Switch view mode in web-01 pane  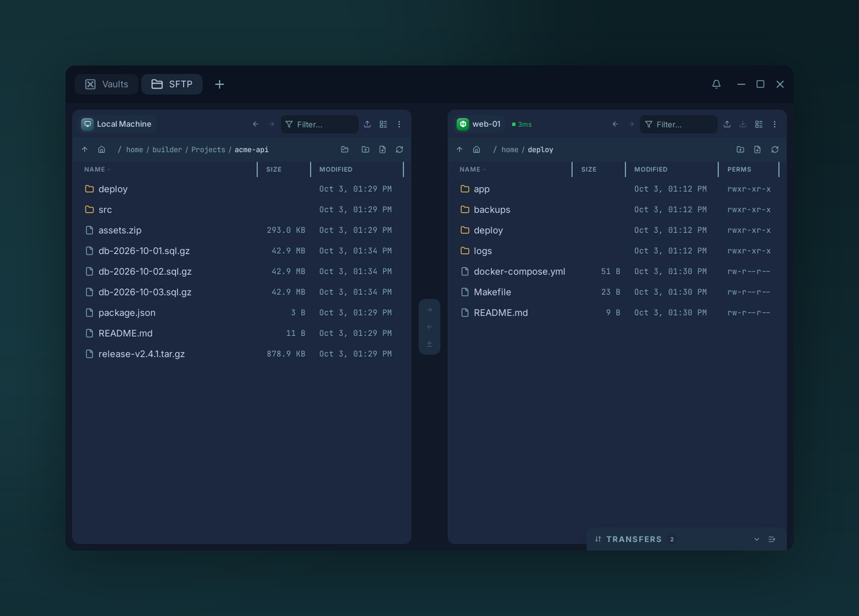[x=759, y=124]
